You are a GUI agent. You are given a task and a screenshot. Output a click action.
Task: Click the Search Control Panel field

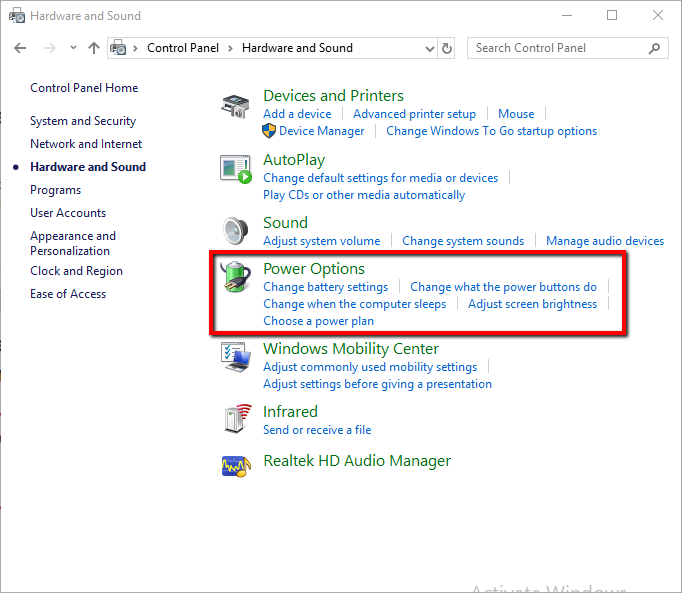(568, 48)
